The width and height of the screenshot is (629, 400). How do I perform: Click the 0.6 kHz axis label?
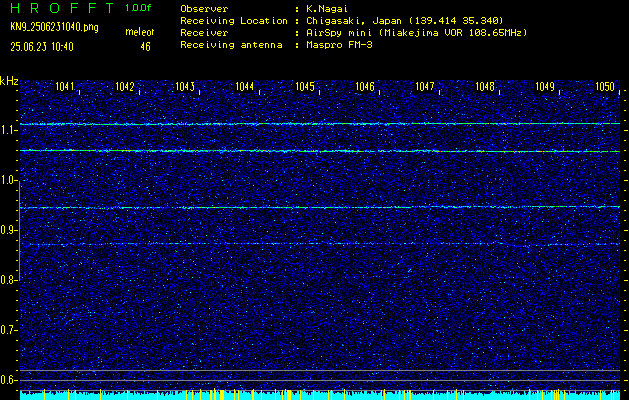point(8,380)
